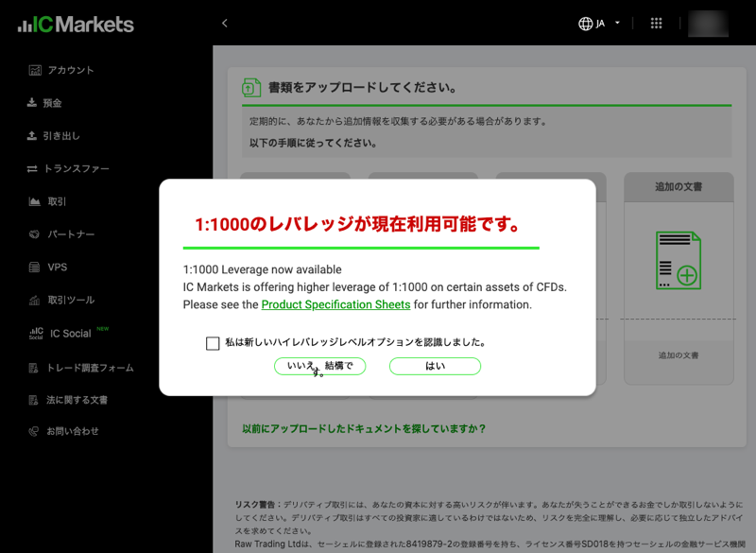Open the blurred user profile avatar
The width and height of the screenshot is (756, 553).
click(708, 23)
